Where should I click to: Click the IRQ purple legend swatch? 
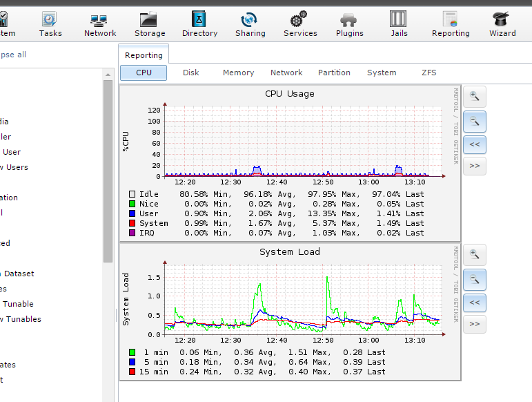tap(132, 233)
